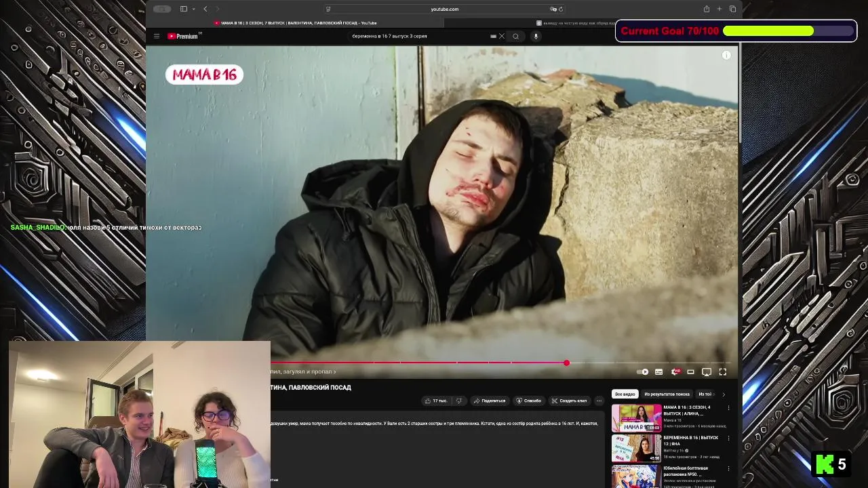Click the video progress scrubber handle

pyautogui.click(x=566, y=363)
